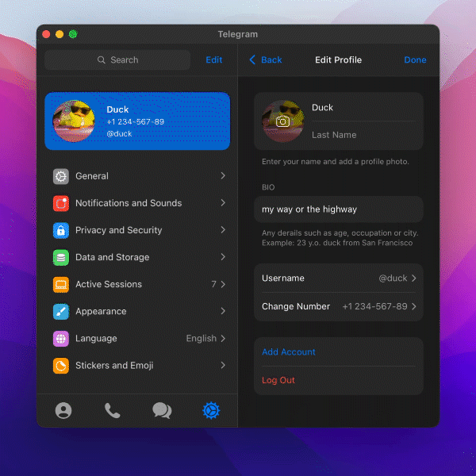Open the Data and Storage menu item
476x476 pixels.
[x=112, y=257]
